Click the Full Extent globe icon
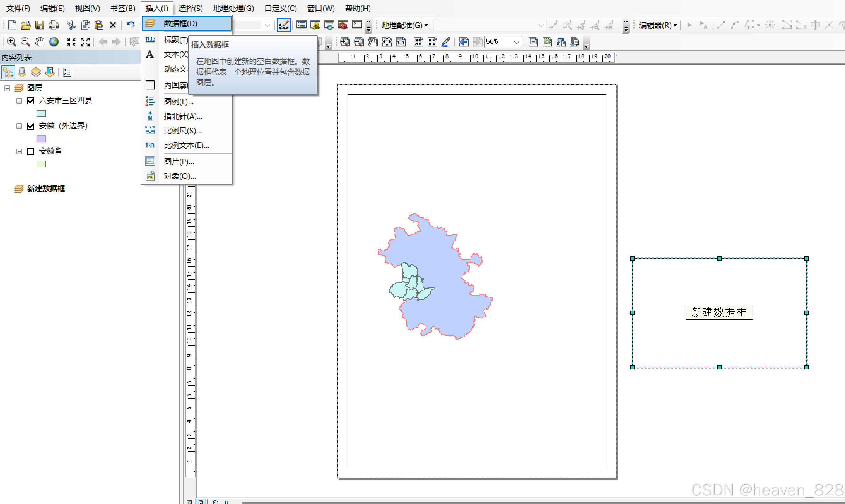845x504 pixels. [x=54, y=42]
